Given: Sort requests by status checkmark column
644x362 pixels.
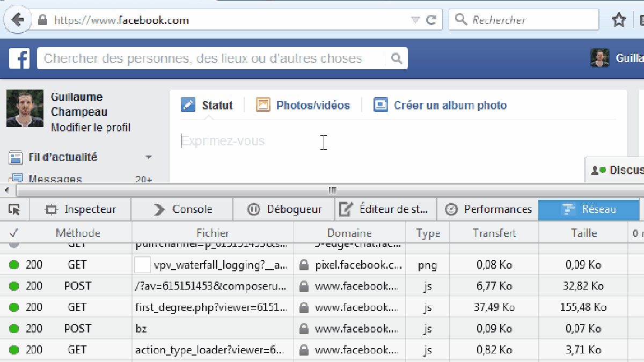Looking at the screenshot, I should coord(13,233).
